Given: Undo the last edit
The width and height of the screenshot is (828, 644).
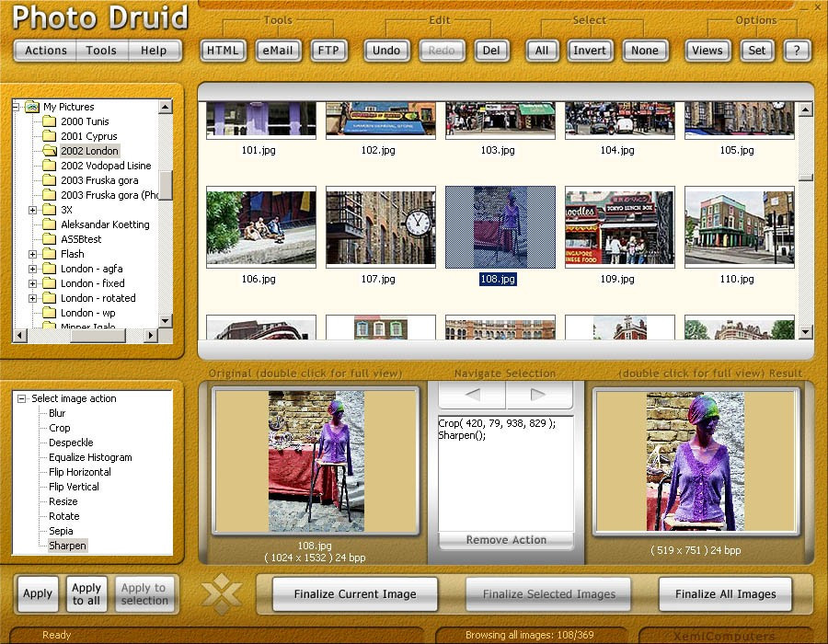Looking at the screenshot, I should click(386, 51).
